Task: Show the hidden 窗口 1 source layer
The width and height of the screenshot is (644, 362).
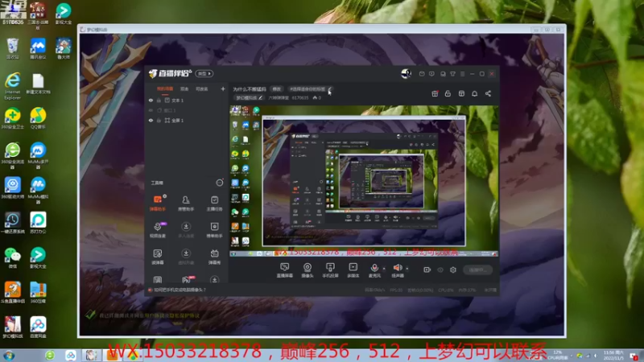Action: point(151,110)
